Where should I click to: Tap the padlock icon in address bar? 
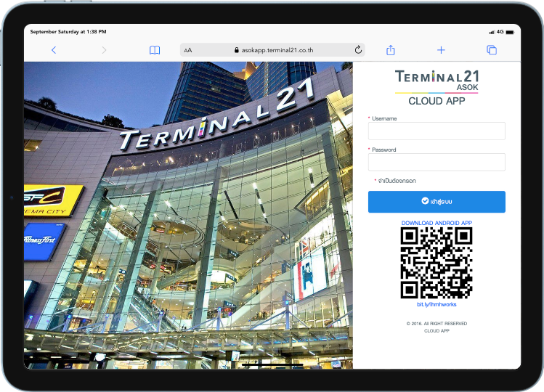coord(237,50)
